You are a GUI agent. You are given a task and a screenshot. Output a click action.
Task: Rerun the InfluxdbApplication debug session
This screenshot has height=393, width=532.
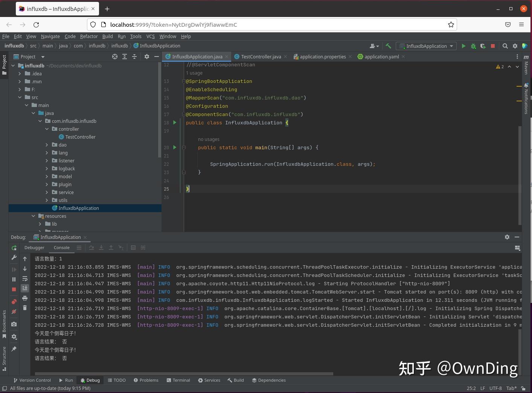coord(14,248)
